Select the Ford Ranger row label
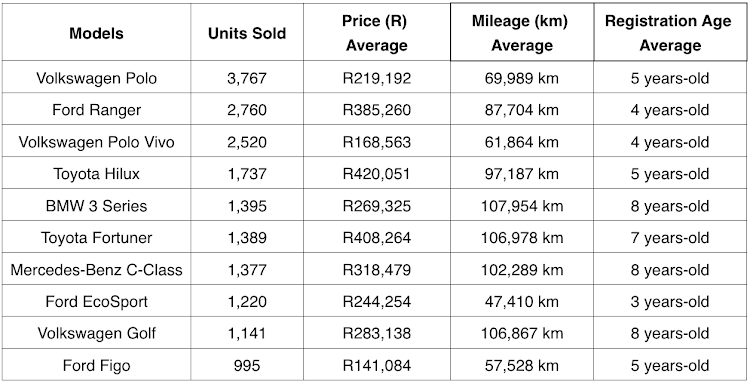The image size is (750, 384). (96, 110)
